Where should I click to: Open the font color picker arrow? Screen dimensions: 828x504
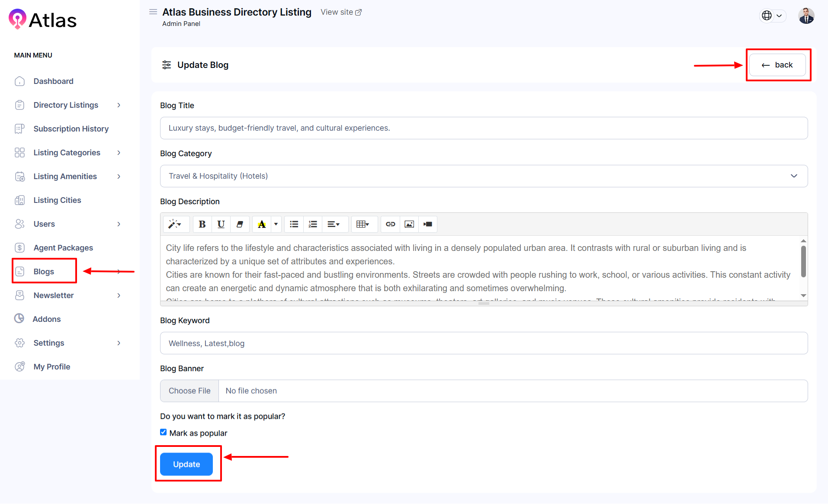tap(276, 224)
